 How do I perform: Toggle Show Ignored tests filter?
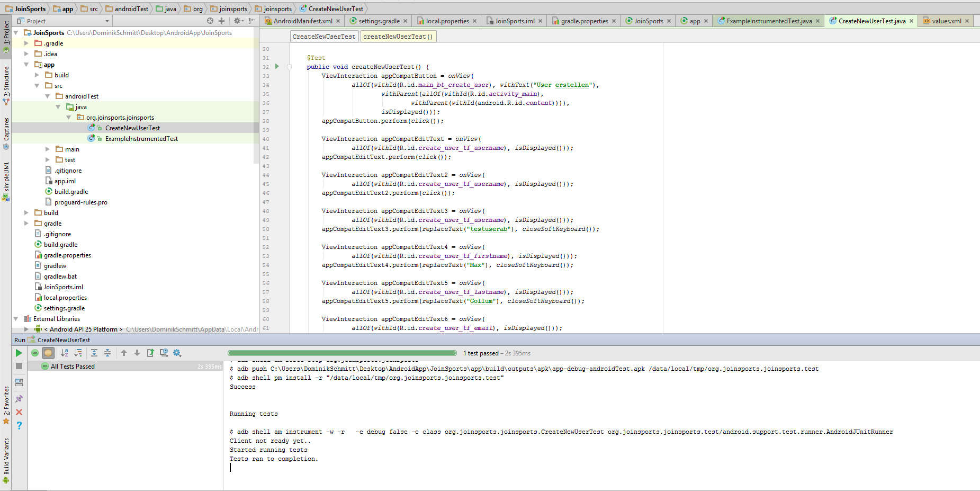coord(48,353)
